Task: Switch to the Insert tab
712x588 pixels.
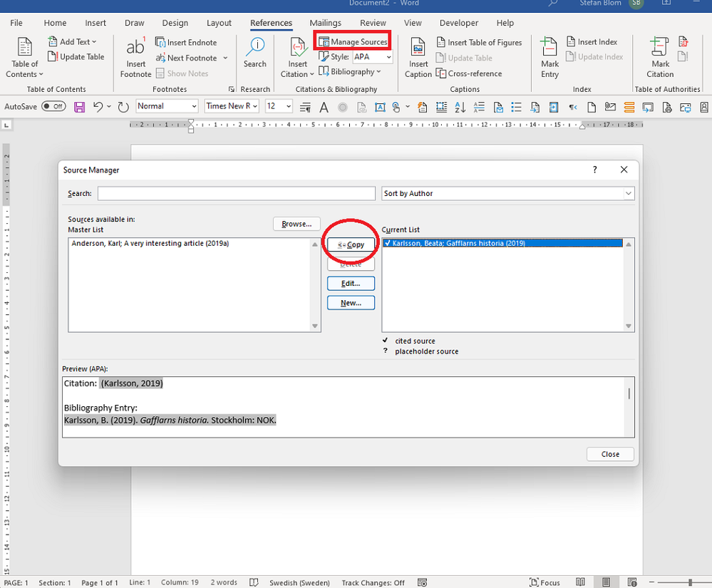Action: (x=96, y=23)
